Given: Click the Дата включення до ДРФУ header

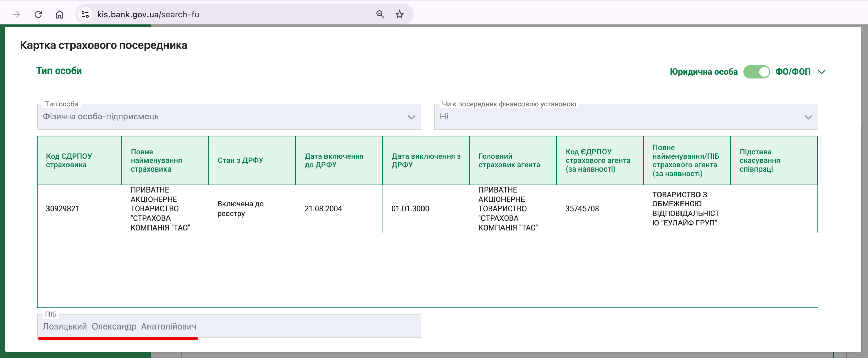Looking at the screenshot, I should coord(339,160).
